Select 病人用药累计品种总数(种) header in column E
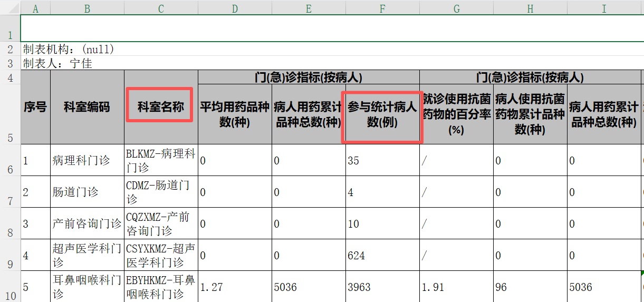 [x=309, y=114]
